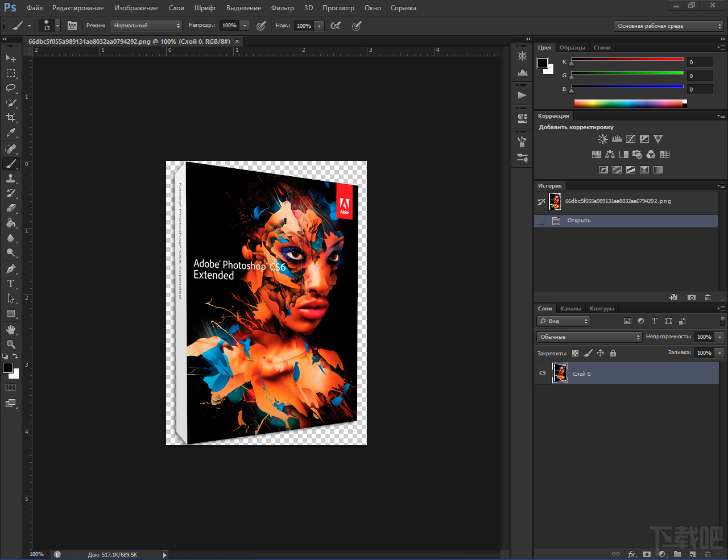Open the Фильтр menu
The image size is (728, 560).
pyautogui.click(x=282, y=8)
